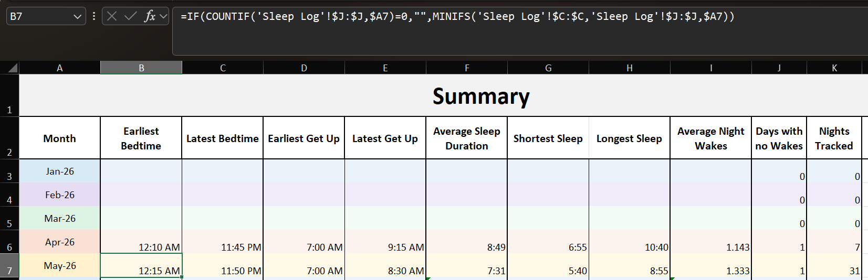Expand the formula bar chevron
Viewport: 868px width, 280px height.
[163, 16]
